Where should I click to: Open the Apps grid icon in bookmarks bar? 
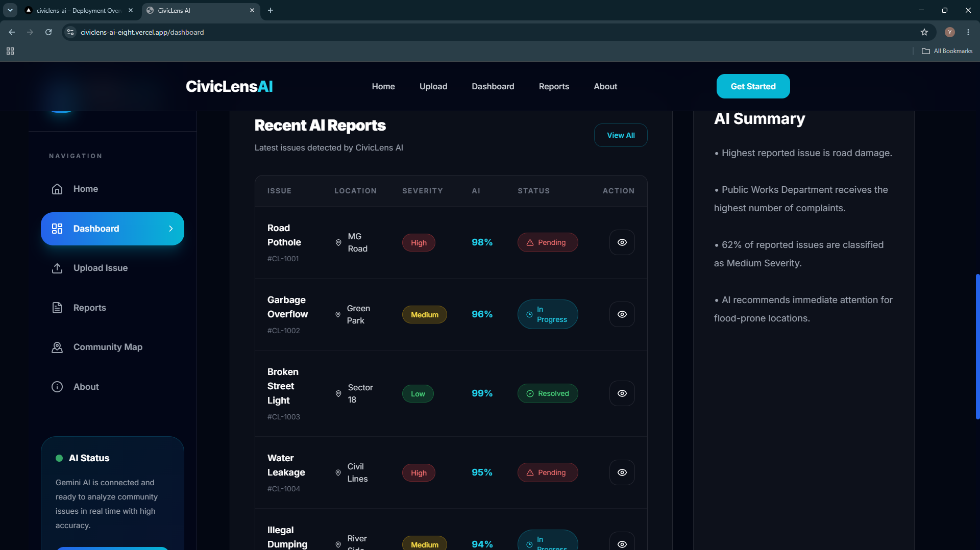(x=10, y=51)
